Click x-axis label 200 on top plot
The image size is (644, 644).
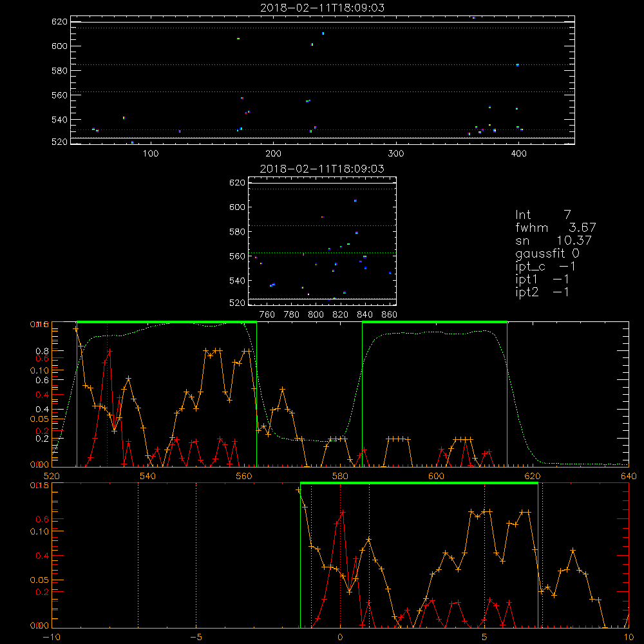(273, 154)
